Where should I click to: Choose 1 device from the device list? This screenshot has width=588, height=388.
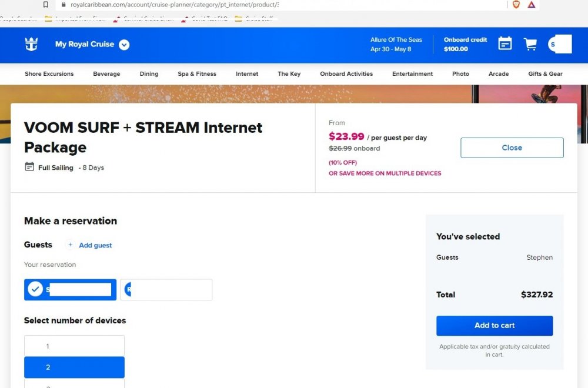click(x=74, y=345)
